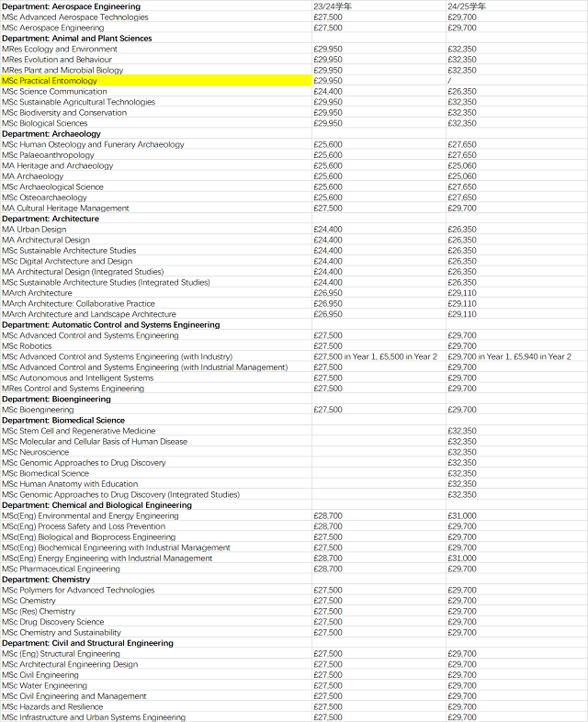Click Department: Animal and Plant Sciences heading
The image size is (588, 722).
click(x=156, y=39)
